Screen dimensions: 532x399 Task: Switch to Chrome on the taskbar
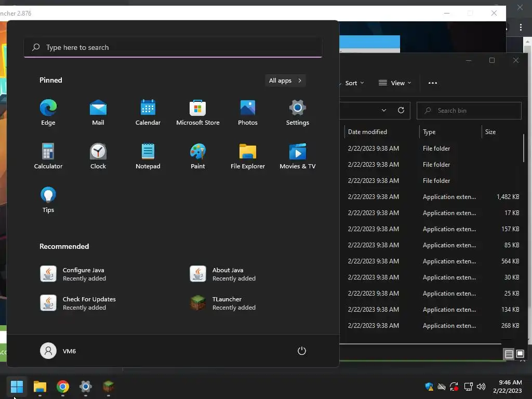(x=63, y=386)
